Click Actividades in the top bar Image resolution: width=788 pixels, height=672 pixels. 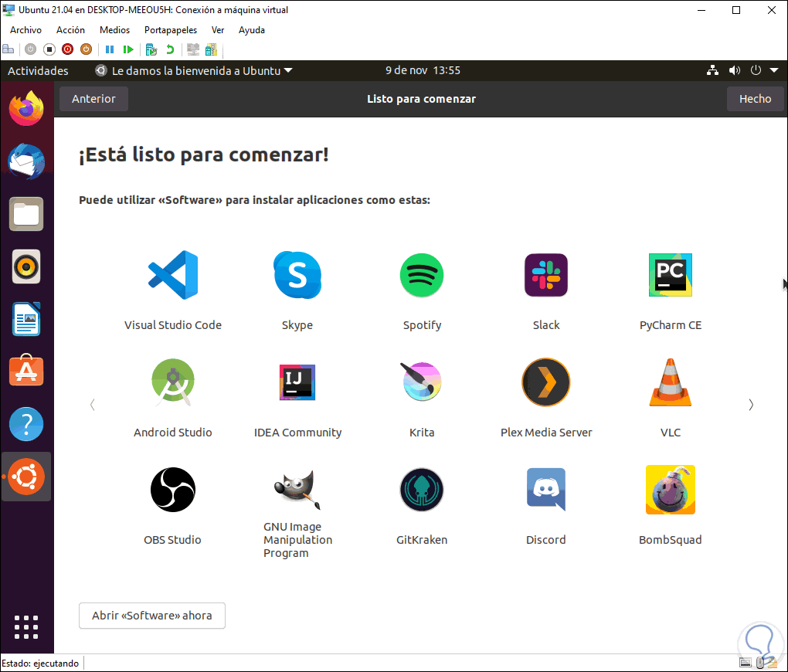pyautogui.click(x=38, y=71)
